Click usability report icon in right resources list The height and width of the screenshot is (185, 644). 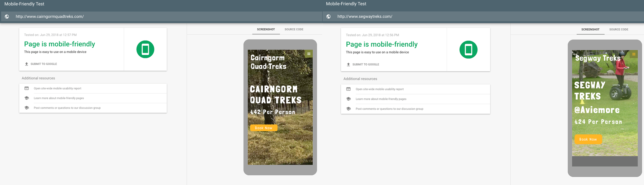[x=348, y=89]
